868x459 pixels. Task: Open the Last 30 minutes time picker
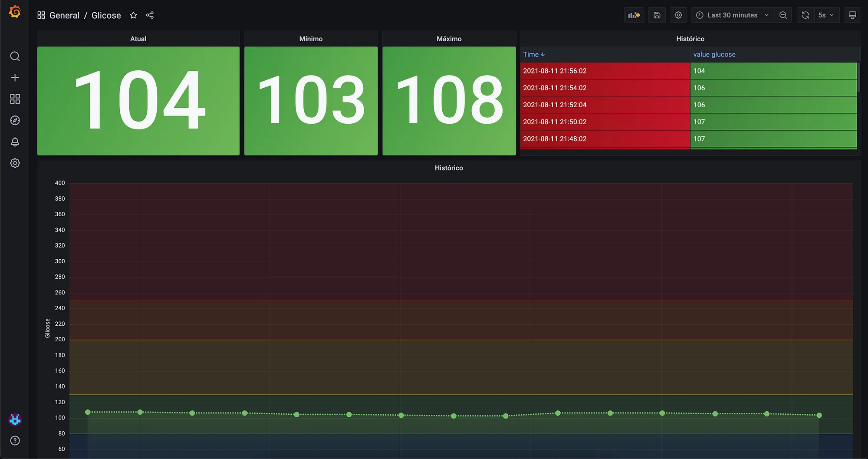[733, 15]
